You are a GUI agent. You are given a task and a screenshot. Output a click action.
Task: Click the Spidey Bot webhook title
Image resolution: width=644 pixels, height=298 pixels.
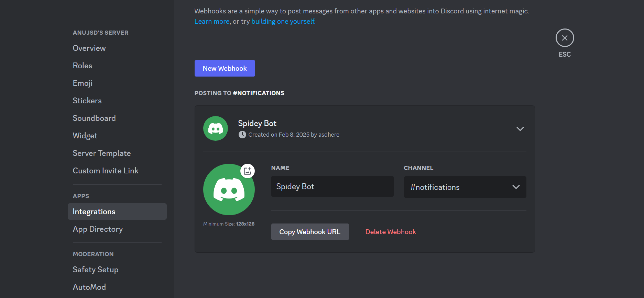click(x=257, y=123)
